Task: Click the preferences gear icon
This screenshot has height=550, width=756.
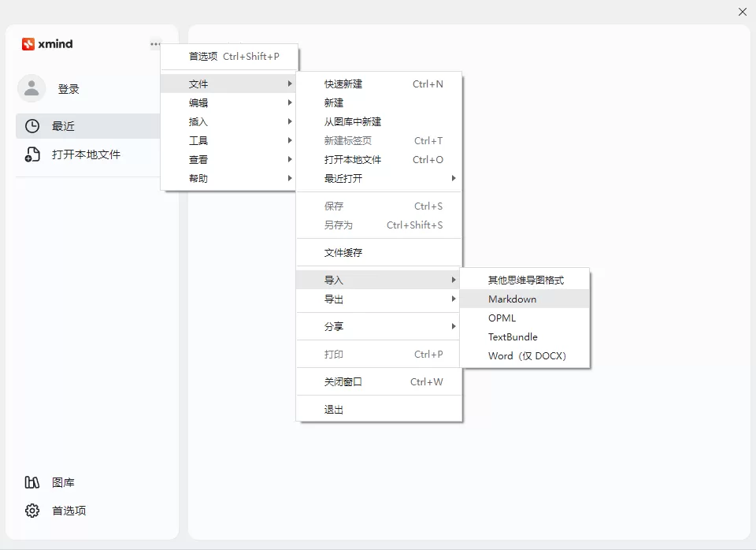Action: point(32,511)
